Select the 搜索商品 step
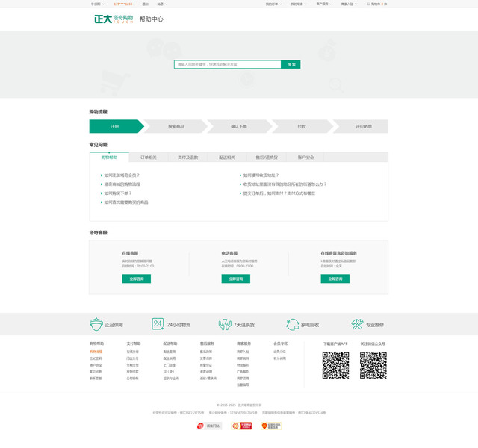 tap(176, 126)
